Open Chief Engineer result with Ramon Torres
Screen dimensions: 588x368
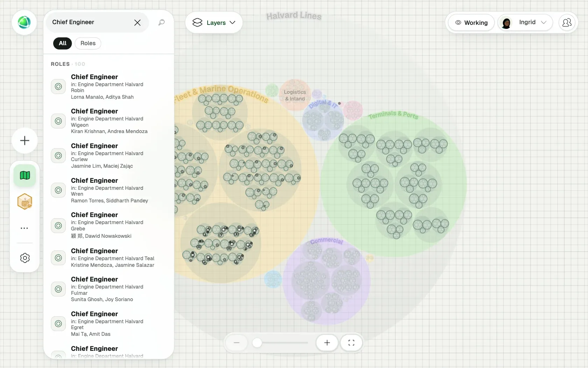tap(109, 190)
